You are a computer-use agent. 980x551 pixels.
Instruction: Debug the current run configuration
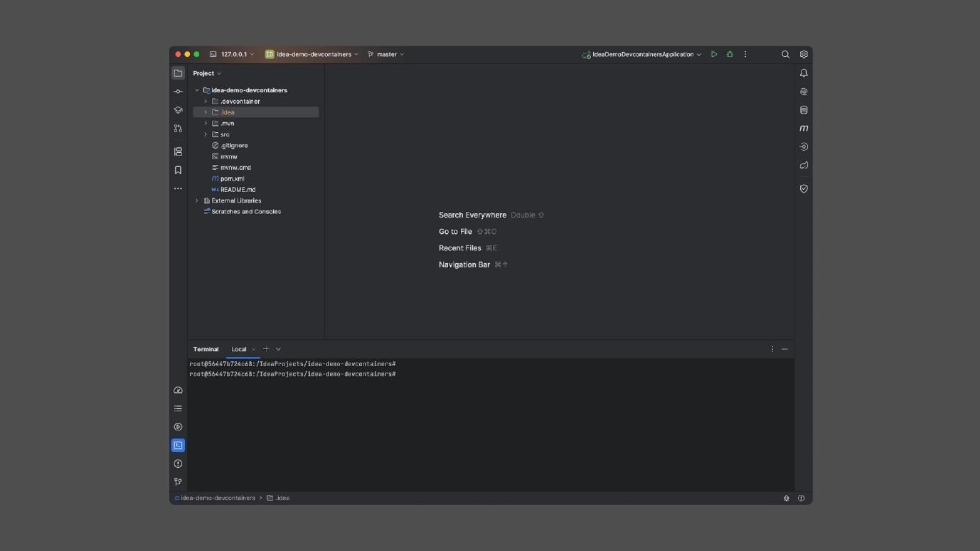[x=729, y=54]
